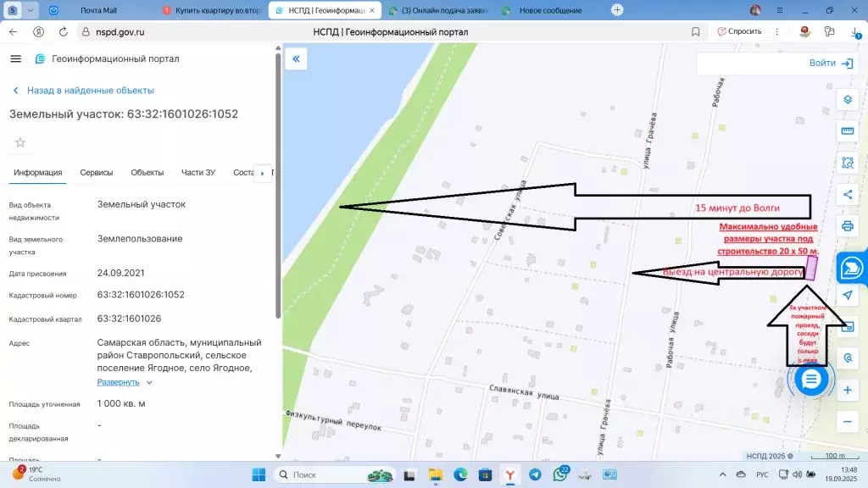Switch to the Сервисы tab
Image resolution: width=868 pixels, height=488 pixels.
tap(97, 173)
